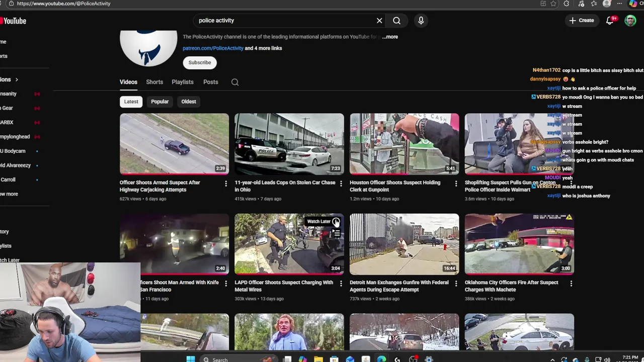Viewport: 644px width, 362px height.
Task: Clear the search box with the X
Action: point(379,21)
